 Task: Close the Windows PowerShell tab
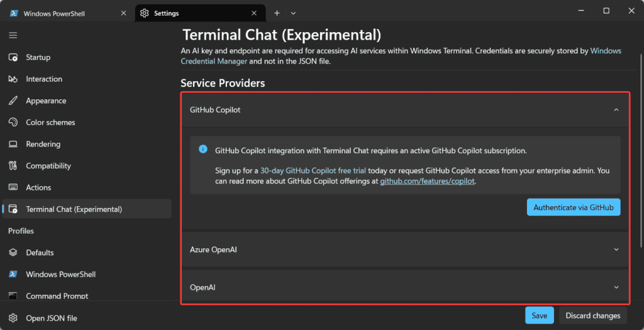pyautogui.click(x=123, y=13)
